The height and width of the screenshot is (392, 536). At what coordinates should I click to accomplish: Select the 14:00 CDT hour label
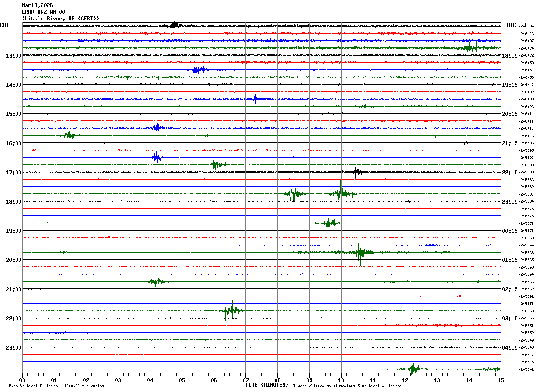pos(13,85)
